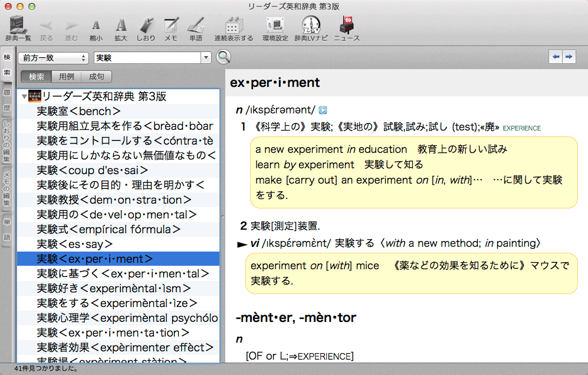Image resolution: width=588 pixels, height=375 pixels.
Task: Click the 拡大 enlarge text icon
Action: tap(121, 28)
